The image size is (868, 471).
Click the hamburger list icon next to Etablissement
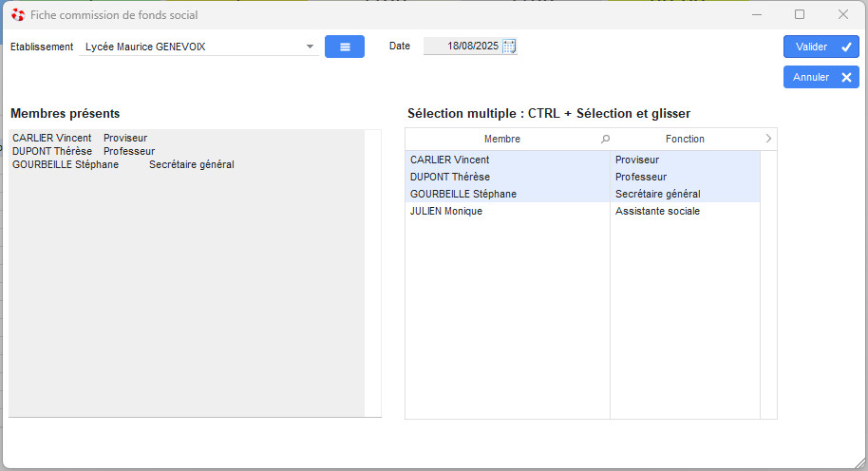pos(345,47)
